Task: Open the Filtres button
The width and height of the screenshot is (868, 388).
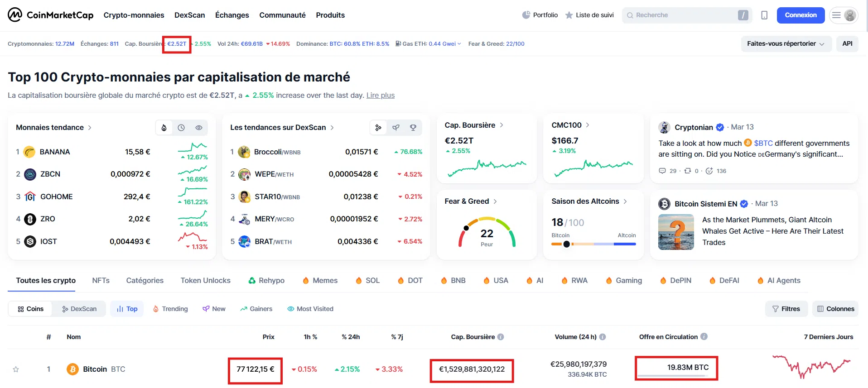Action: (786, 309)
